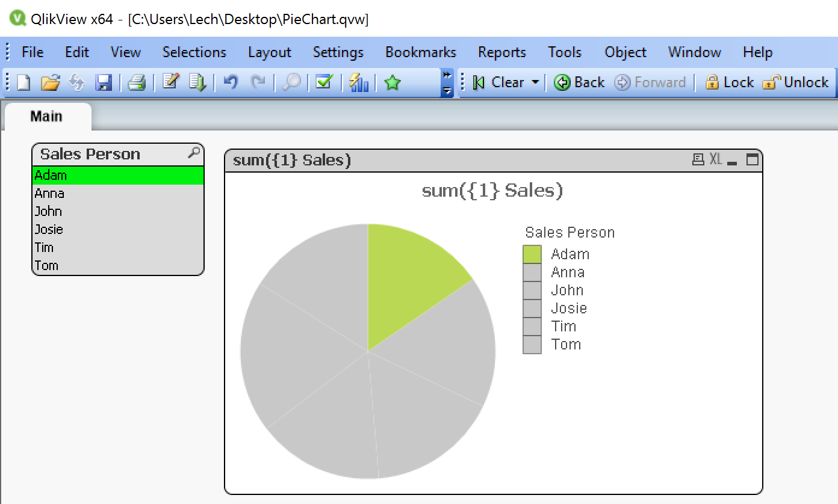Screen dimensions: 838x504
Task: Click the Refresh document toolbar icon
Action: coord(77,82)
